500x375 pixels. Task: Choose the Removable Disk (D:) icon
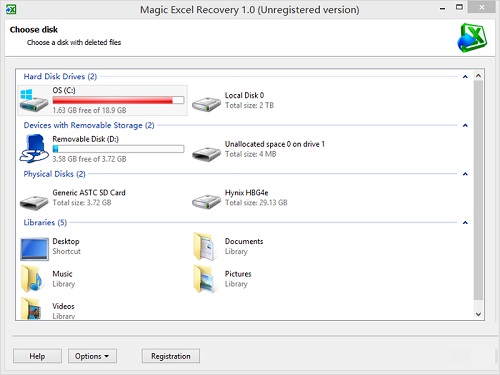coord(34,149)
